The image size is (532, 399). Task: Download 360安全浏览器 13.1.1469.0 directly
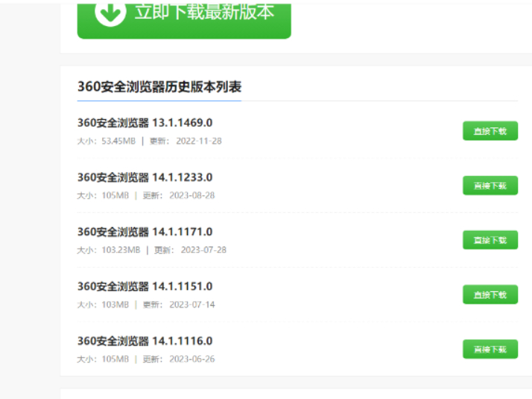490,131
